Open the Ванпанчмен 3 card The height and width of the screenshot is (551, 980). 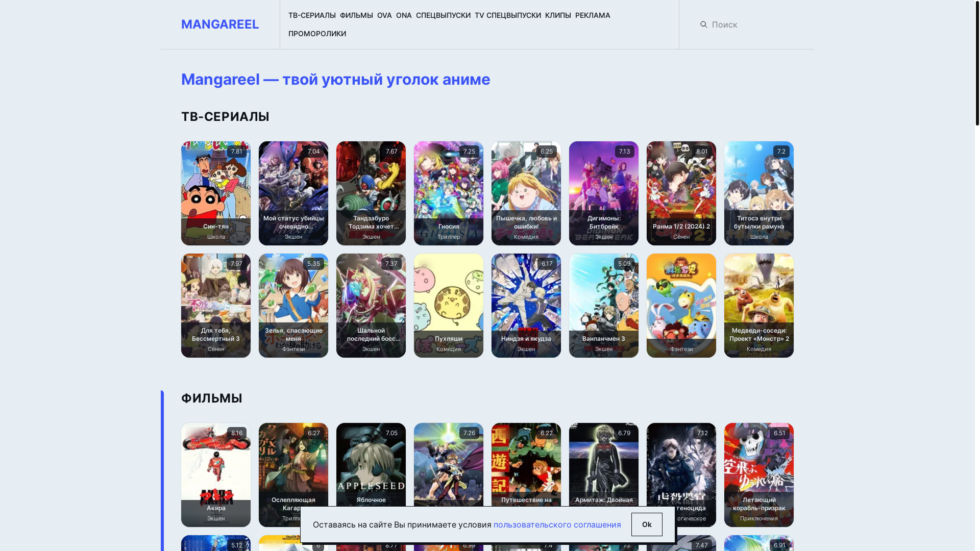pyautogui.click(x=604, y=306)
